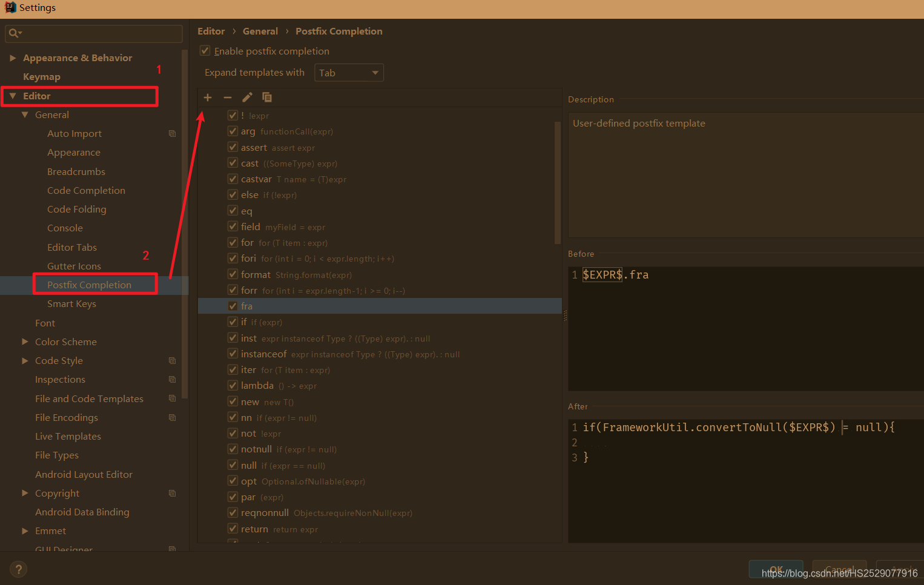924x585 pixels.
Task: Expand the Copyright node arrow
Action: 25,493
